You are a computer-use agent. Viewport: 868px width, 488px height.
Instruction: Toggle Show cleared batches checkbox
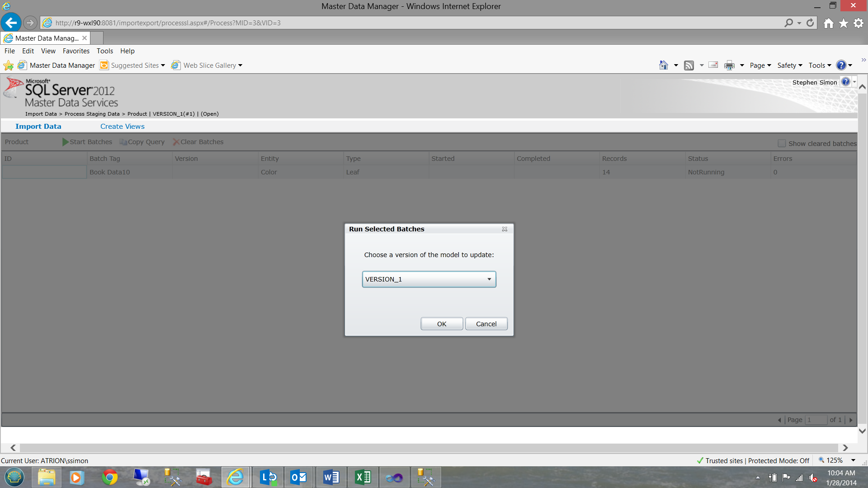coord(782,143)
